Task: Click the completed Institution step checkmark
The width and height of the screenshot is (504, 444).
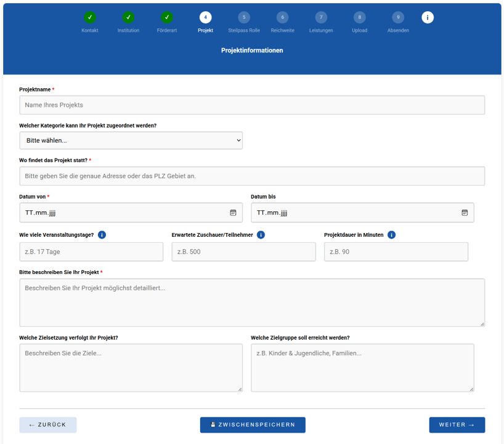Action: [x=128, y=17]
